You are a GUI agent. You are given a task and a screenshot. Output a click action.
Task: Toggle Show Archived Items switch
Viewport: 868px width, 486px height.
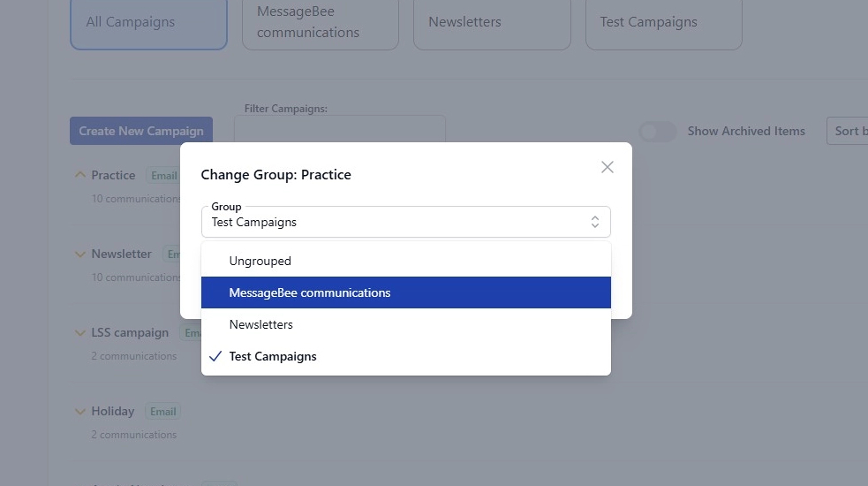click(657, 131)
